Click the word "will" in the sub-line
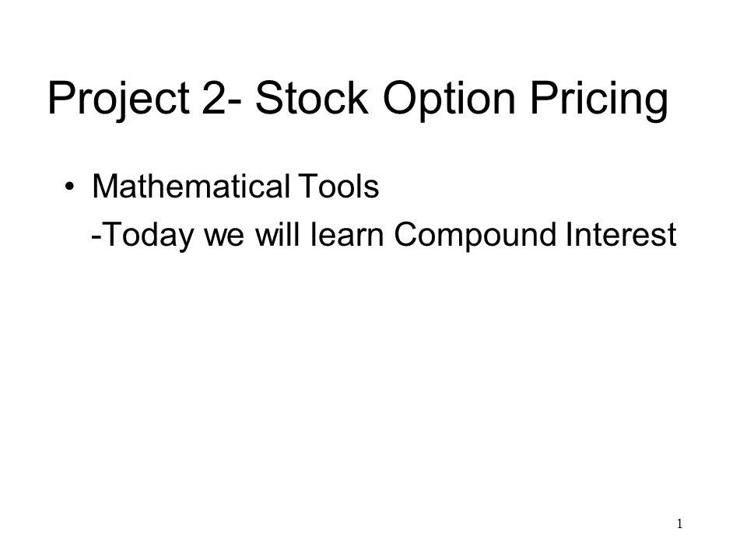Image resolution: width=747 pixels, height=560 pixels. (x=278, y=234)
